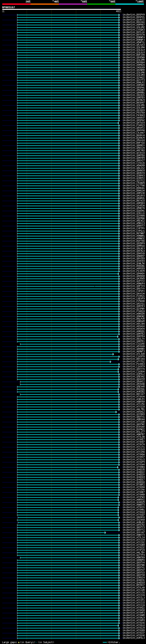This screenshot has height=644, width=146.
Task: Click the UniRef100_B9RWF4 label
Action: [x=133, y=37]
